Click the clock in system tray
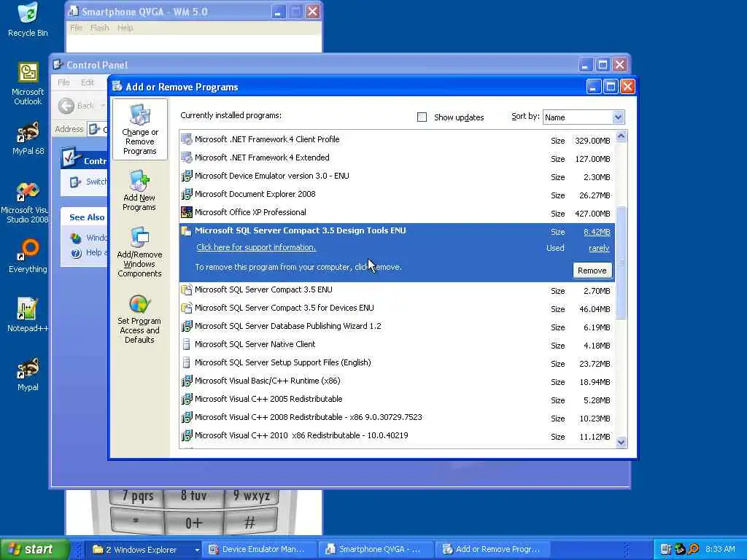747x560 pixels. pyautogui.click(x=720, y=549)
